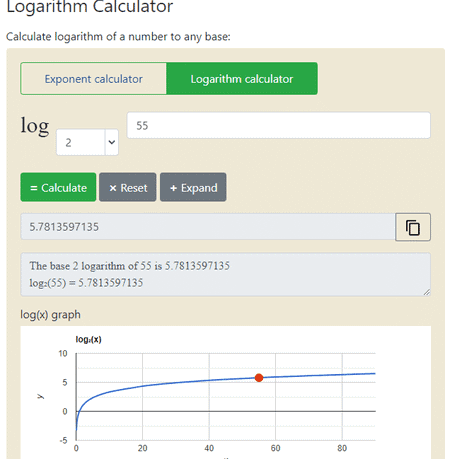Click the equals sign on Calculate button
Screen dimensions: 450x459
pyautogui.click(x=34, y=188)
